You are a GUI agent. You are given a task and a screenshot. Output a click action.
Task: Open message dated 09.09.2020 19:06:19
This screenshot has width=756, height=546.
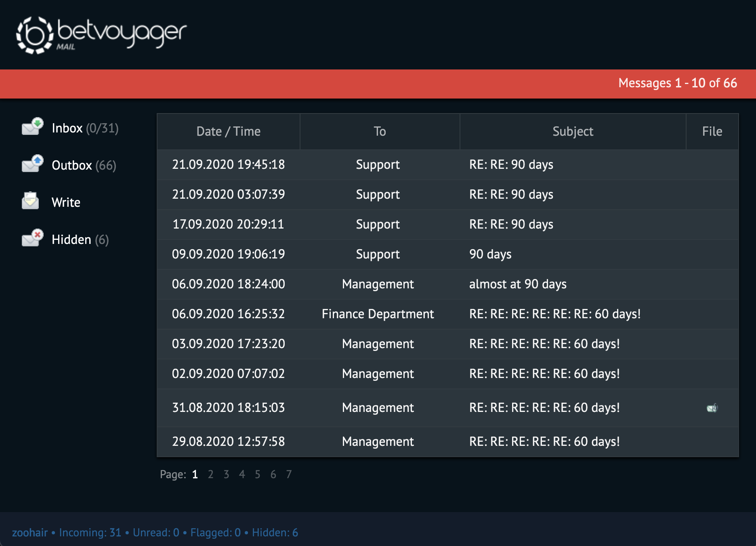click(447, 254)
